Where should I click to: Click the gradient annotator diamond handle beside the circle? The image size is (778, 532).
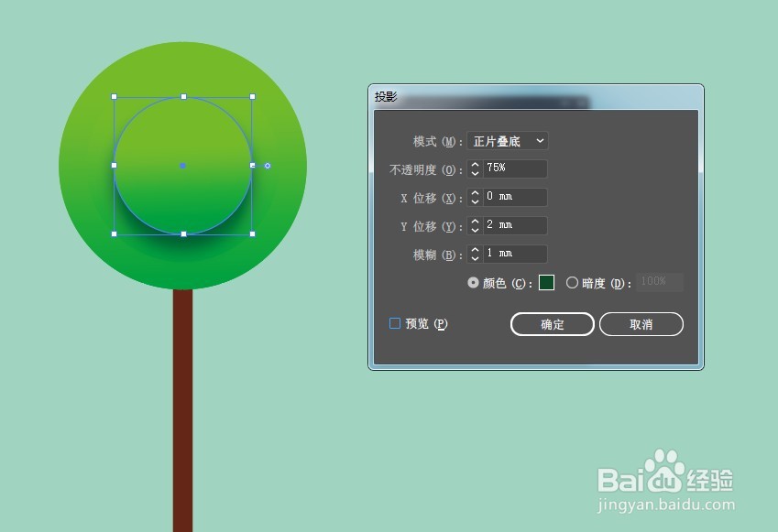pos(268,166)
